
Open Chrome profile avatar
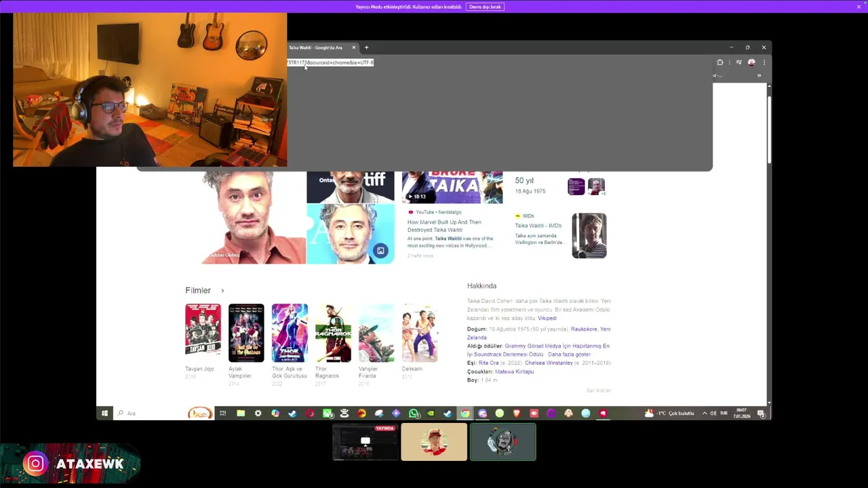[751, 62]
